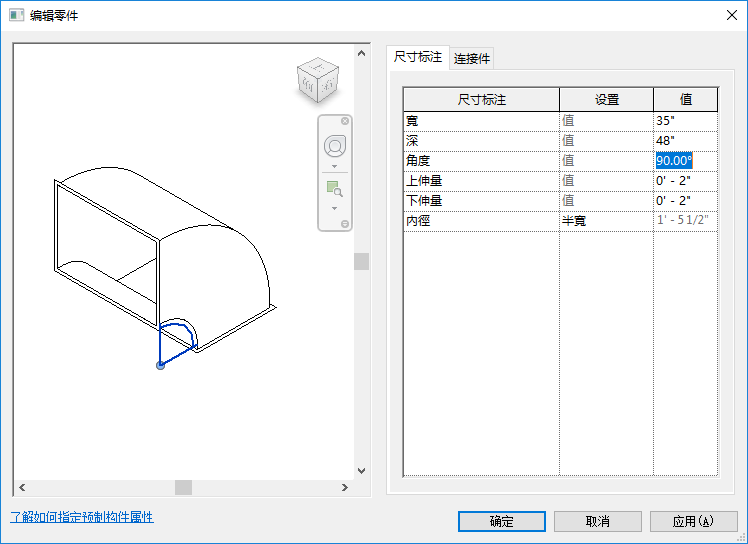
Task: Click the 尺寸标注 column header
Action: 481,100
